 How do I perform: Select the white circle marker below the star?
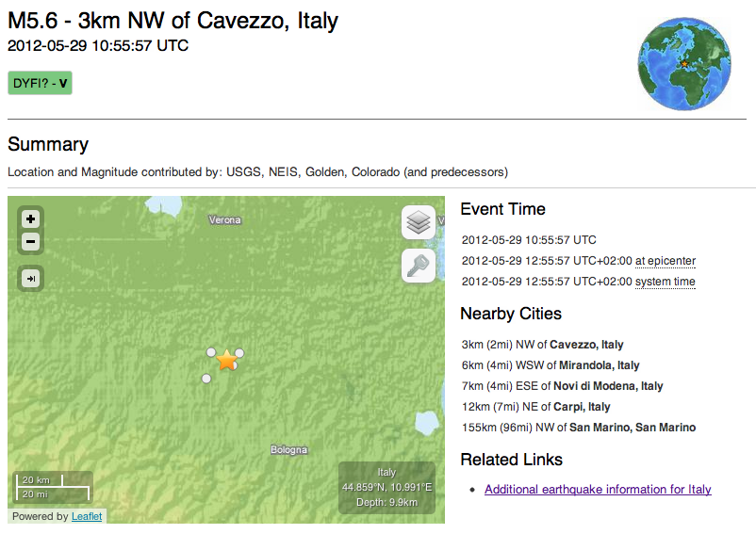pos(206,379)
